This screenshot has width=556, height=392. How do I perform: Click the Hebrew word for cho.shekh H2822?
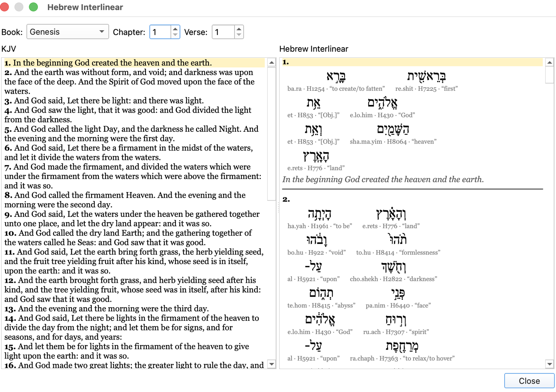tap(393, 267)
